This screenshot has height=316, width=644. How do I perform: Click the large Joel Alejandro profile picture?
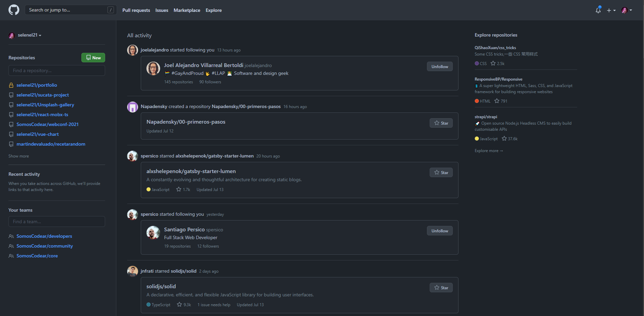coord(153,68)
